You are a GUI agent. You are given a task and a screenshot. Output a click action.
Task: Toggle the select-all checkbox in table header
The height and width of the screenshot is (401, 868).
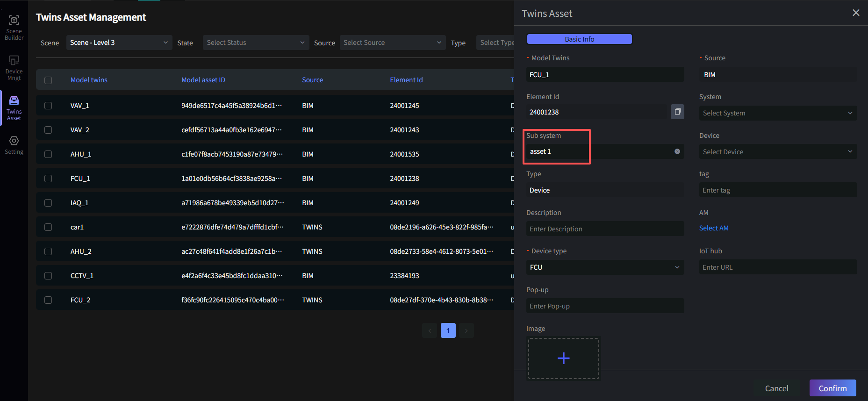pyautogui.click(x=48, y=80)
